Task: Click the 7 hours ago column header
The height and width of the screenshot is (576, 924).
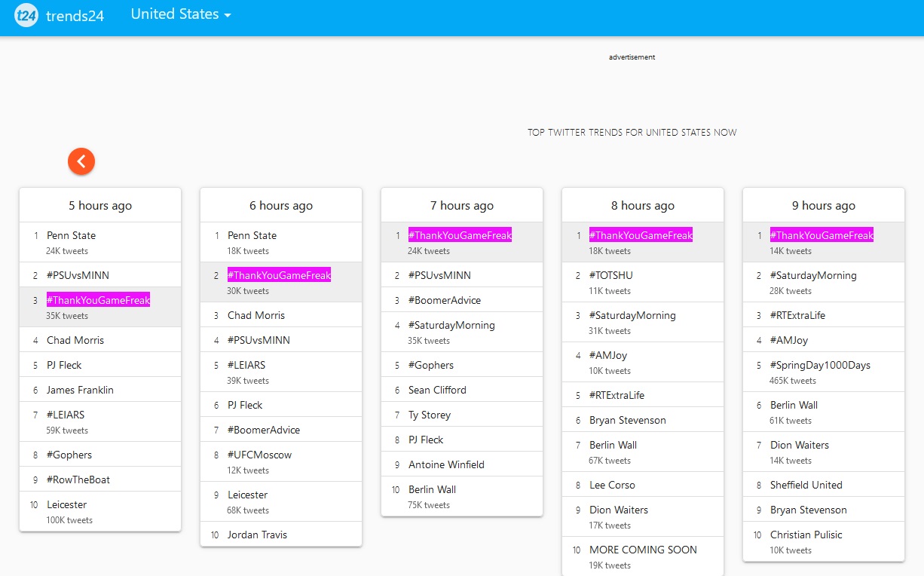Action: (x=462, y=206)
